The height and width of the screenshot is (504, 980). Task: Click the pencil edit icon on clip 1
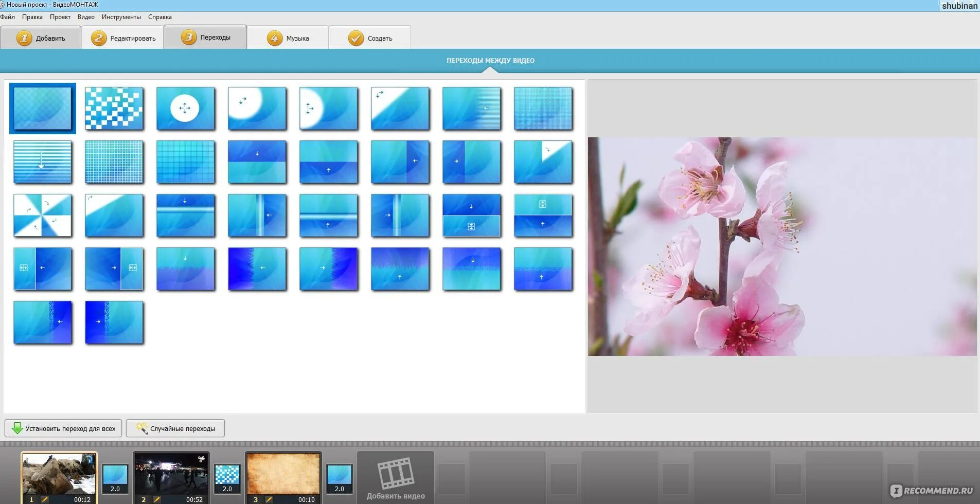45,499
